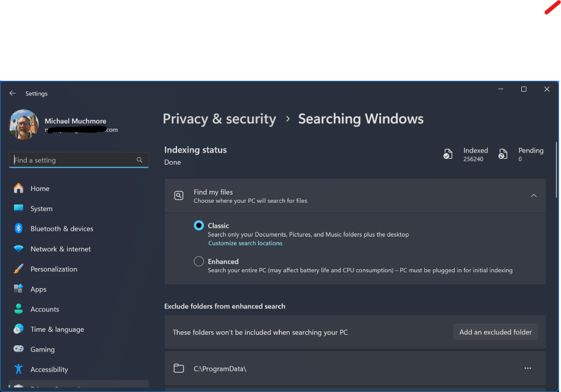Click the Bluetooth & devices icon
561x392 pixels.
[19, 228]
